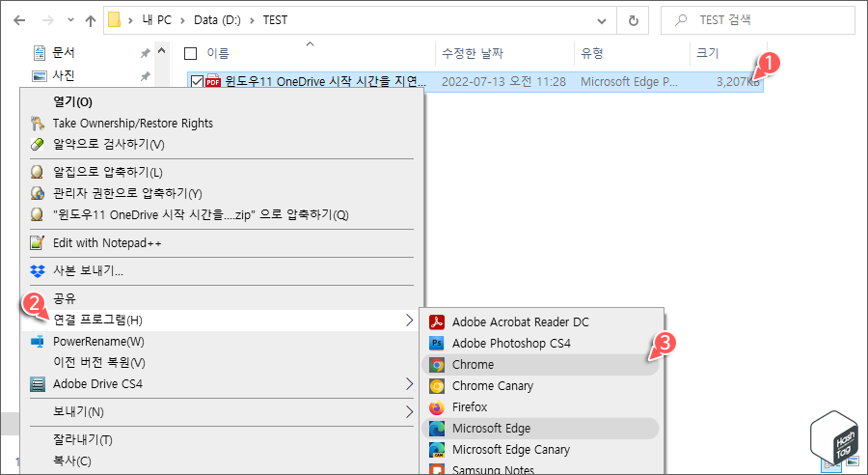
Task: Open '보내기(N)' submenu
Action: [222, 412]
